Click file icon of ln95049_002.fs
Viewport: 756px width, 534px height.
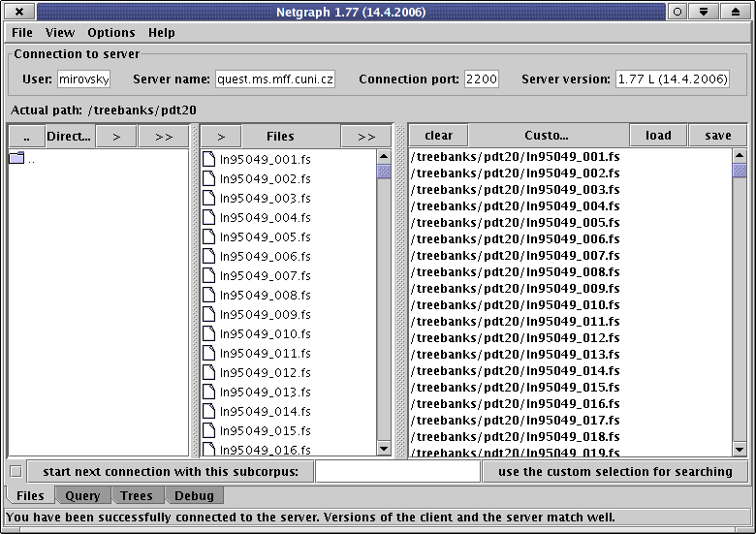(208, 178)
